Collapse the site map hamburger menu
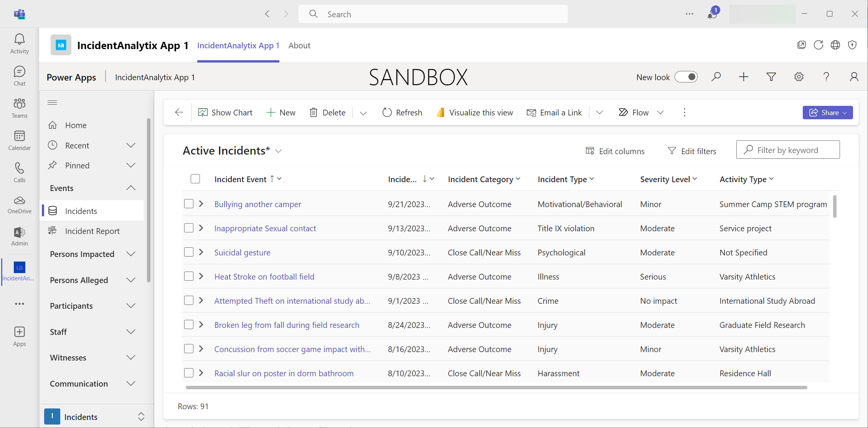 pos(52,102)
